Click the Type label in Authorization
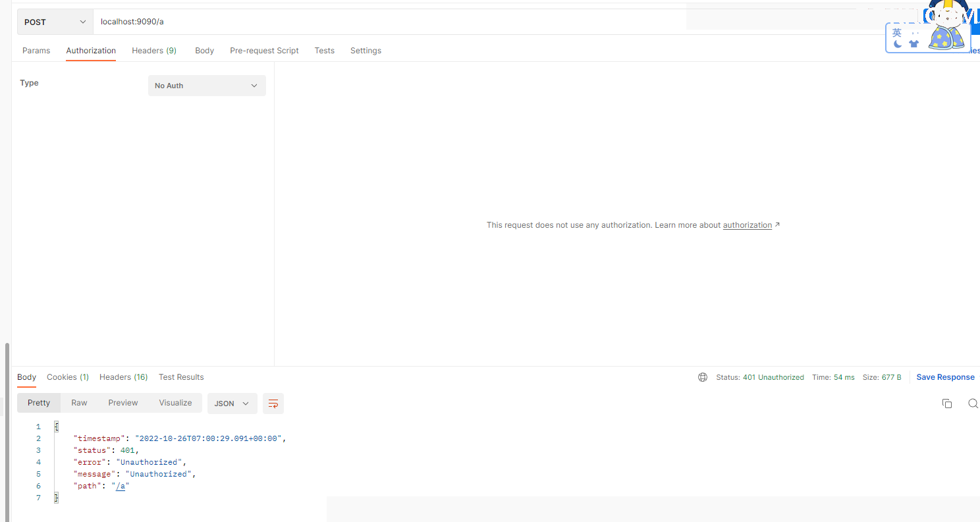Screen dimensions: 980x522 [x=29, y=83]
